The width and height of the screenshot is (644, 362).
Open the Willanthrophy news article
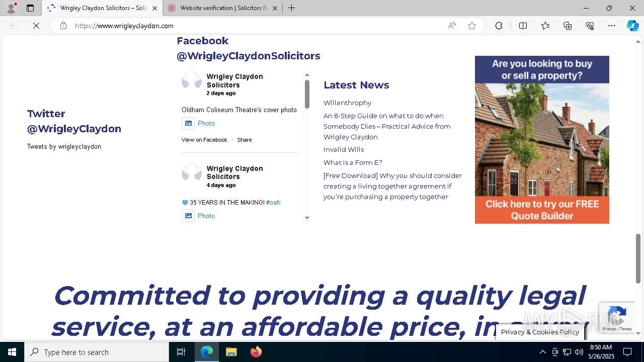(x=347, y=103)
